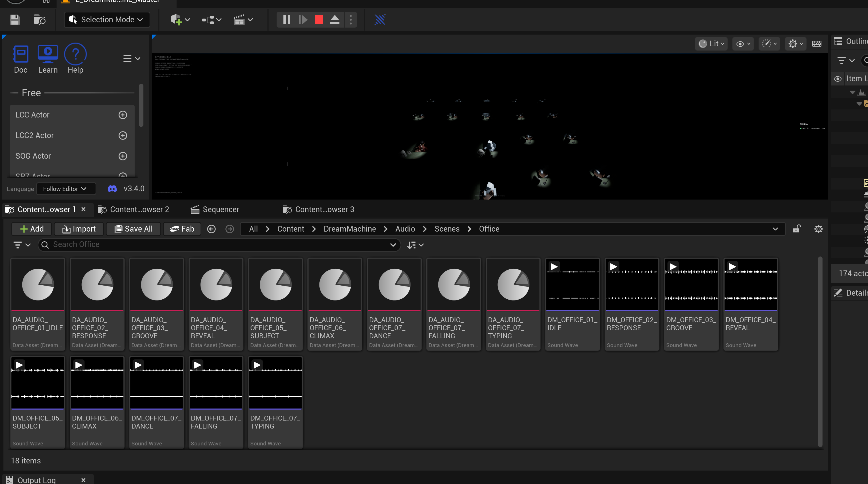Screen dimensions: 868x484
Task: Toggle the Outliner visibility eye column
Action: (x=838, y=79)
